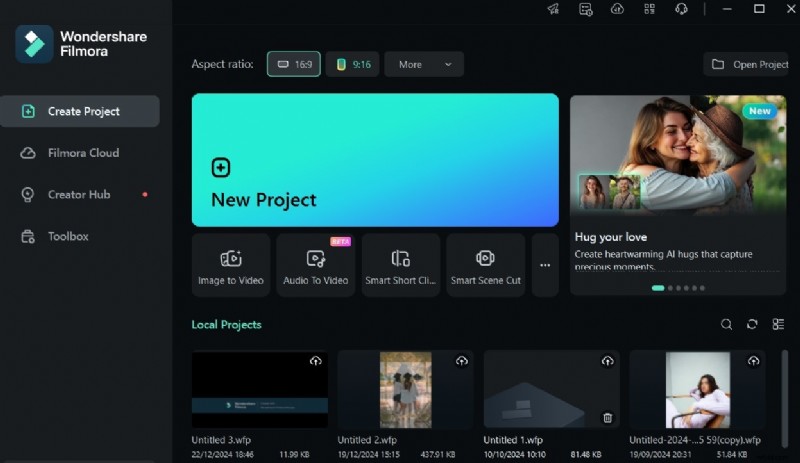Show more AI tools via ellipsis button
800x463 pixels.
[x=545, y=265]
